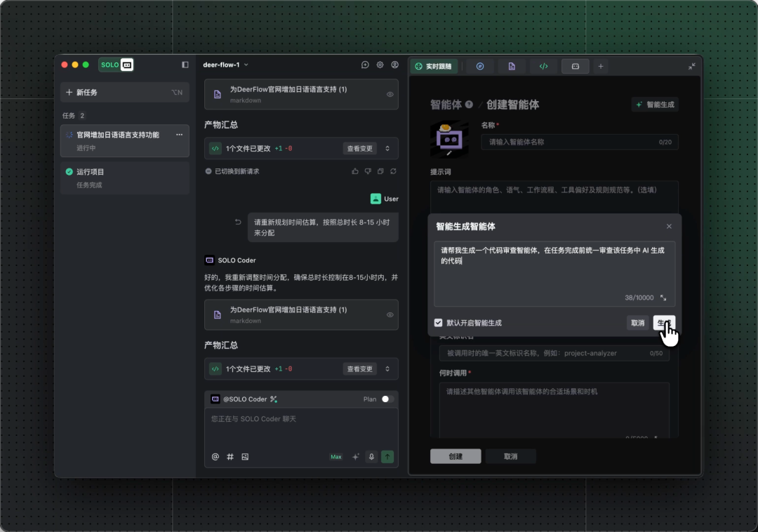Screen dimensions: 758x532
Task: Click 取消 in the 智能生成智能体 dialog
Action: tap(637, 323)
